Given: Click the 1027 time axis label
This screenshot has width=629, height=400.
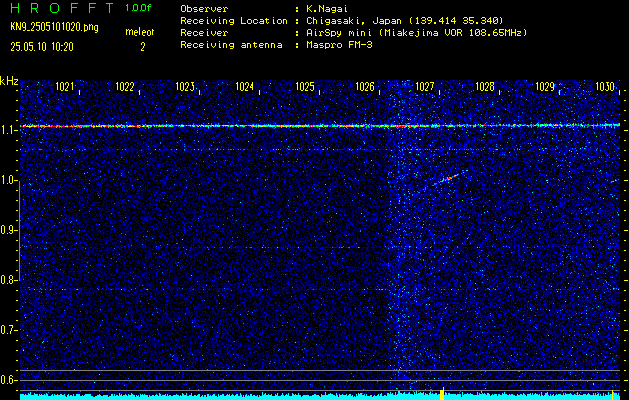Looking at the screenshot, I should coord(425,87).
